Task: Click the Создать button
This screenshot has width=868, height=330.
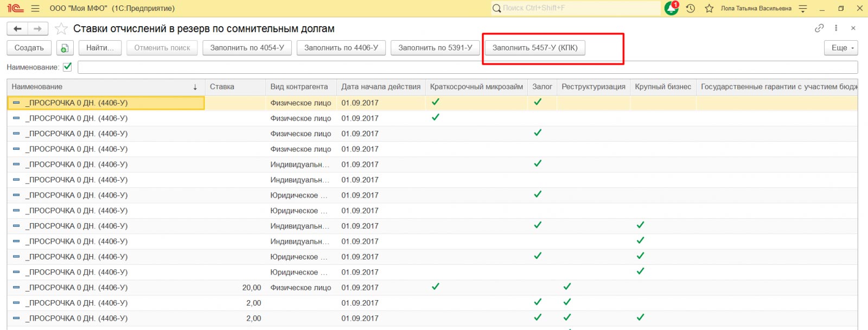Action: 29,48
